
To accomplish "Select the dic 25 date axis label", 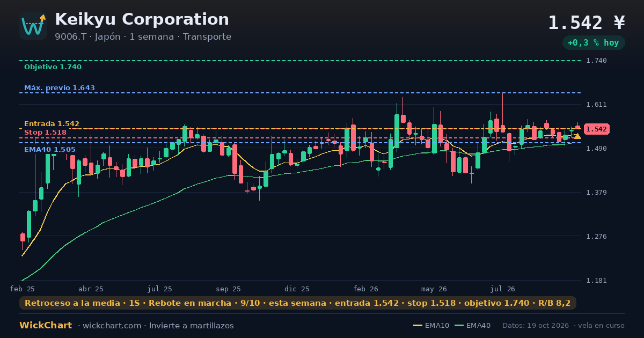I will pyautogui.click(x=297, y=289).
